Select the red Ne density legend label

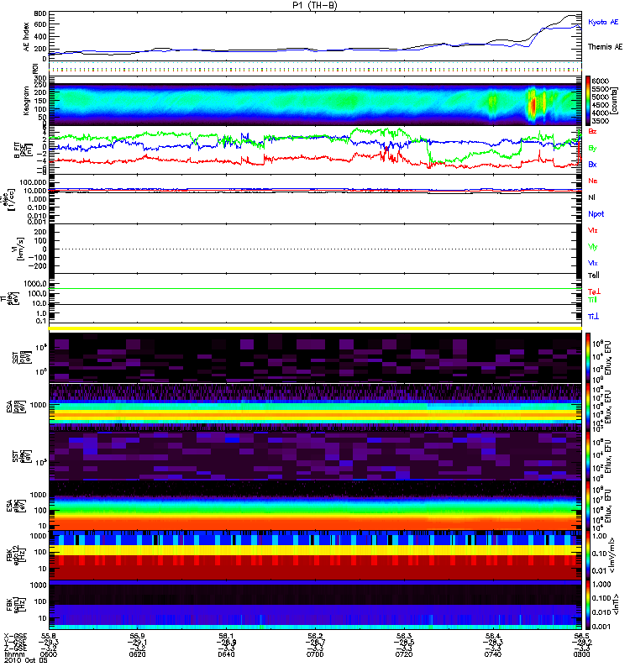[593, 181]
